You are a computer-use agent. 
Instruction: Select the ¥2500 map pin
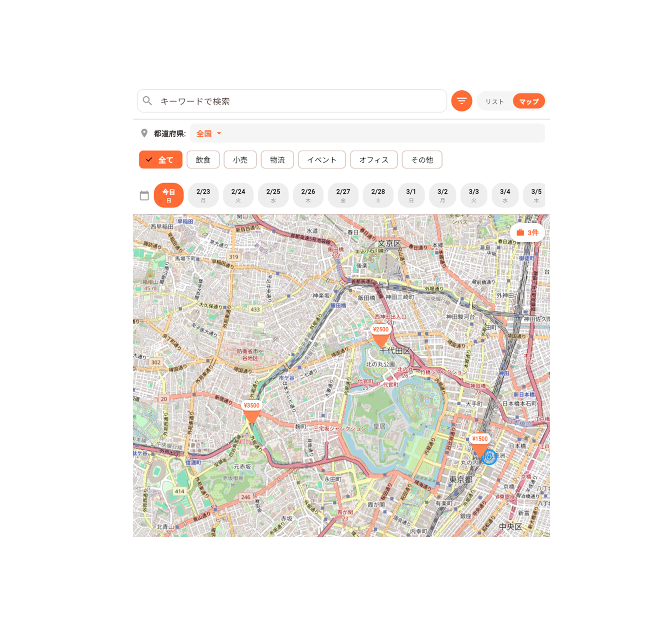380,336
